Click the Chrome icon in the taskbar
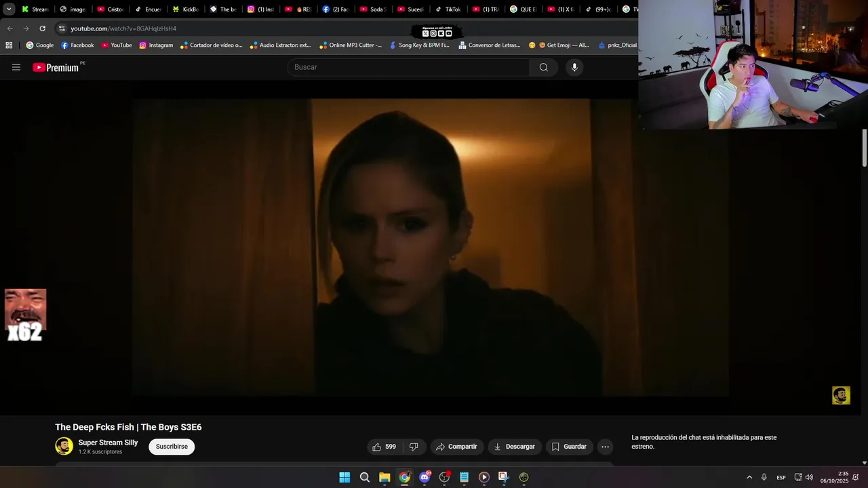868x488 pixels. click(404, 477)
